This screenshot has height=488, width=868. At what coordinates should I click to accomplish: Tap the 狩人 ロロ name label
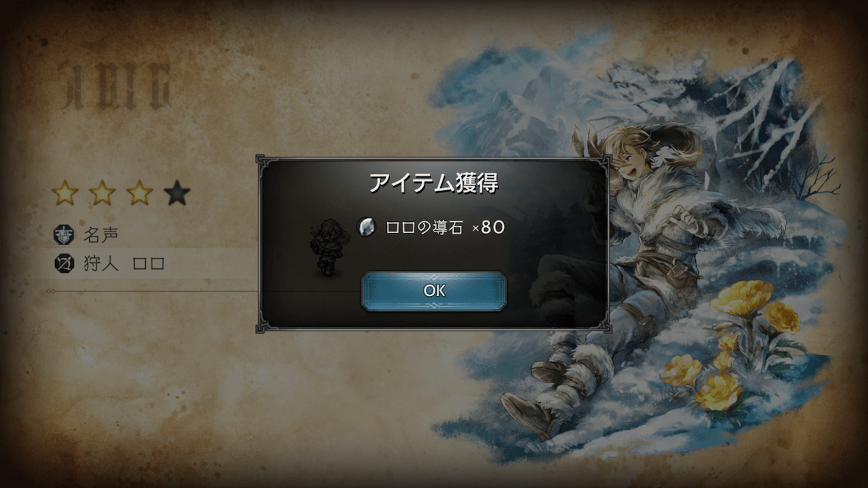(x=124, y=263)
